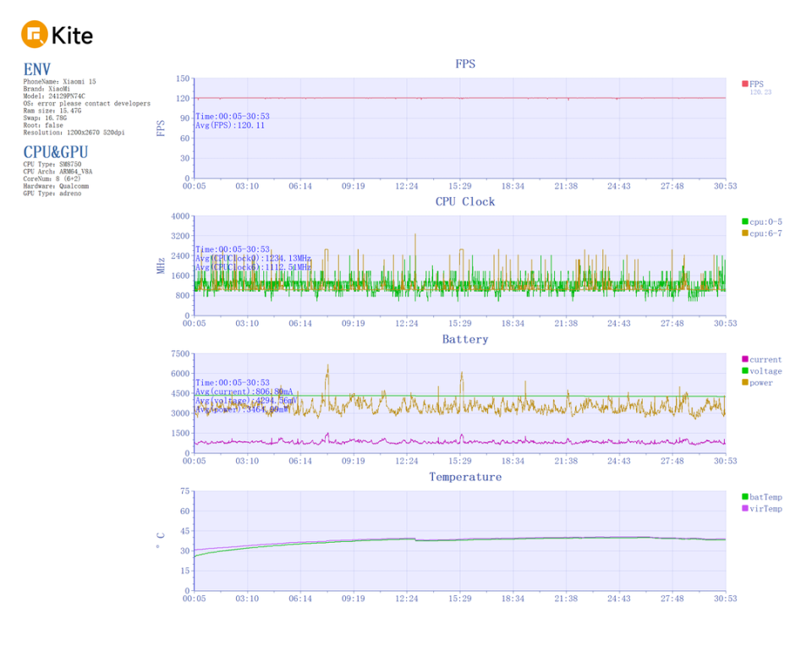Image resolution: width=812 pixels, height=651 pixels.
Task: Click the purple virTemp legend marker
Action: click(x=744, y=508)
